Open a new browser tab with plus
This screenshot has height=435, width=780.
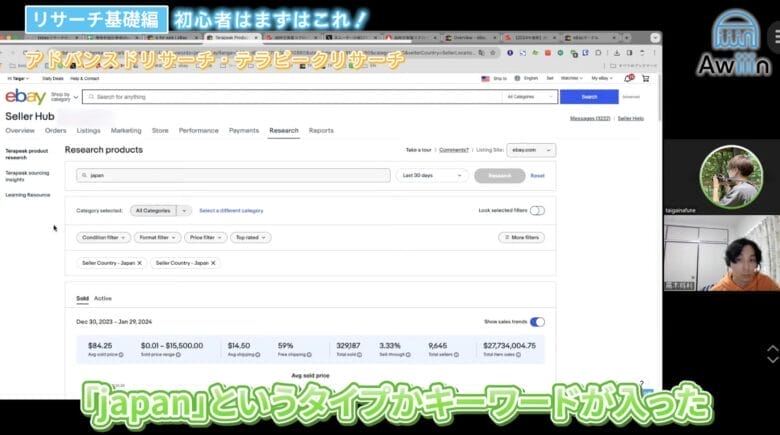click(627, 37)
